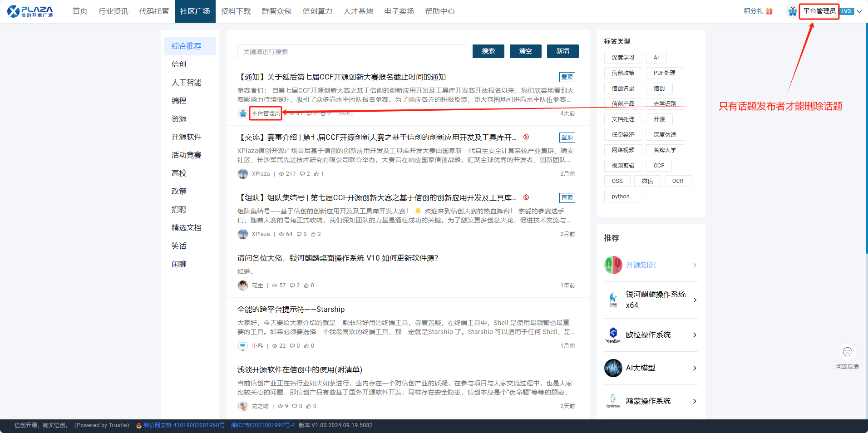Click the comment icon on 银河麒麟 question post
The width and height of the screenshot is (868, 433).
click(x=292, y=285)
